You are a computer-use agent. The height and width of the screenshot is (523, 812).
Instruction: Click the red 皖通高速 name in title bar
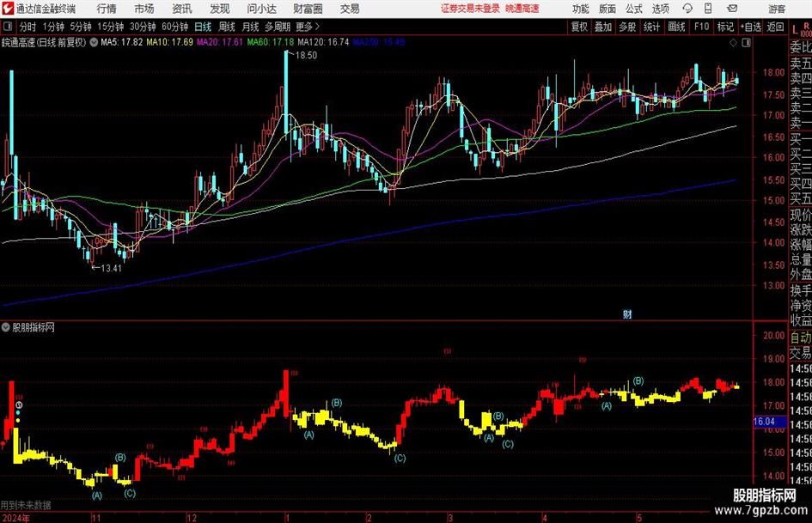[522, 9]
